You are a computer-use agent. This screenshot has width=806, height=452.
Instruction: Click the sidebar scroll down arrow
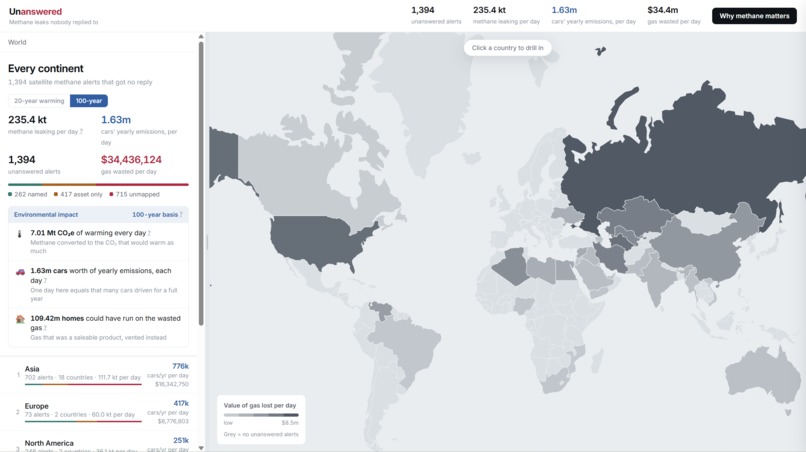201,448
